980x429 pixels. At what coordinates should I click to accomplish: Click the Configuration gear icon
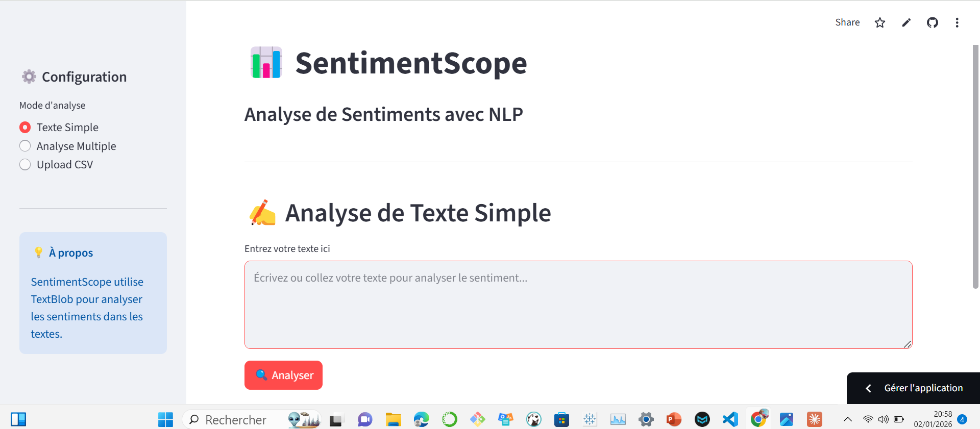click(29, 77)
